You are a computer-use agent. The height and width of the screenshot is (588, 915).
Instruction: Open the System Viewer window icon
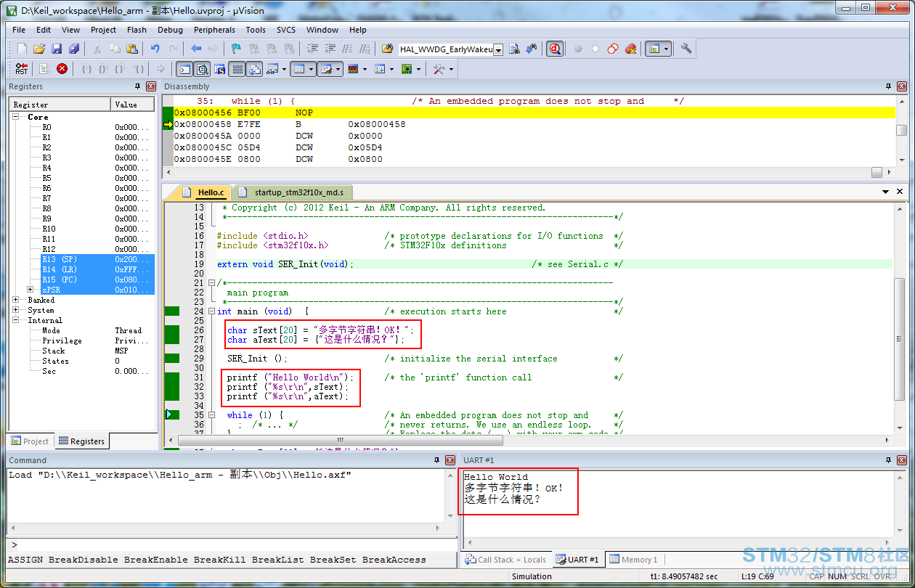click(406, 69)
